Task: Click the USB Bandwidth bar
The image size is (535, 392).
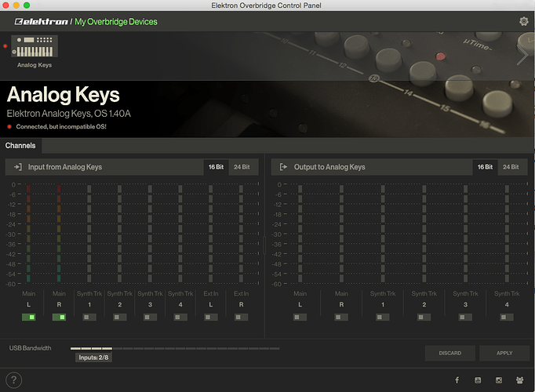Action: [x=175, y=348]
